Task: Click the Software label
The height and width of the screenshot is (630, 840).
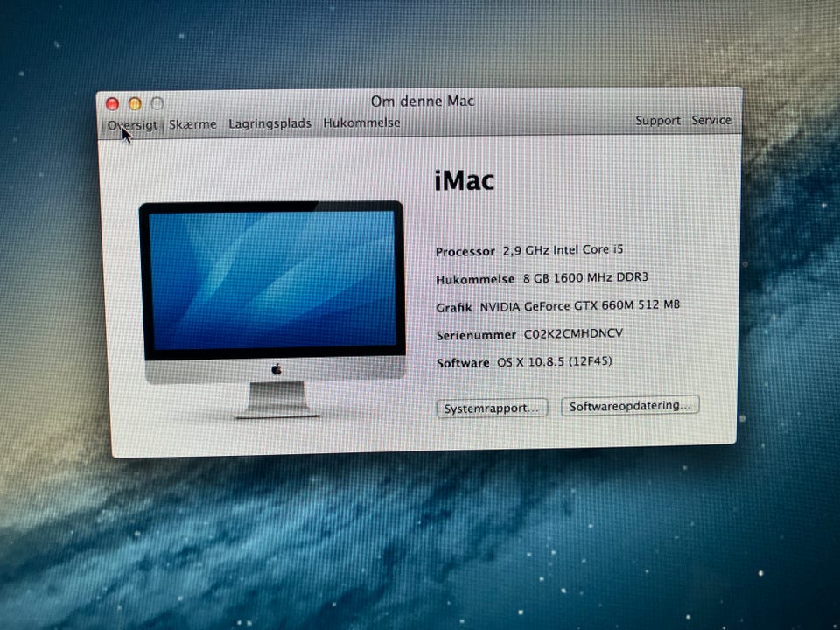Action: [463, 363]
